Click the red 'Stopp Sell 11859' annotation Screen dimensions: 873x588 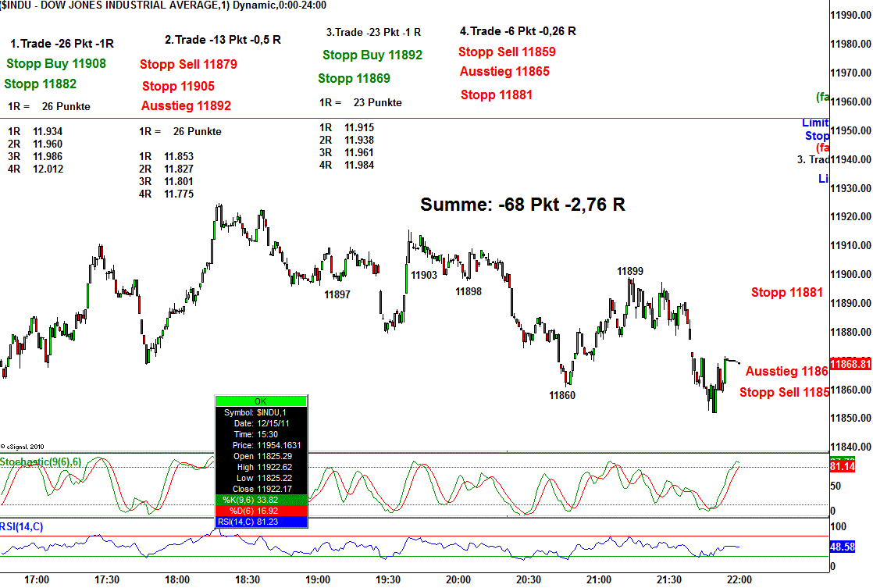coord(507,52)
